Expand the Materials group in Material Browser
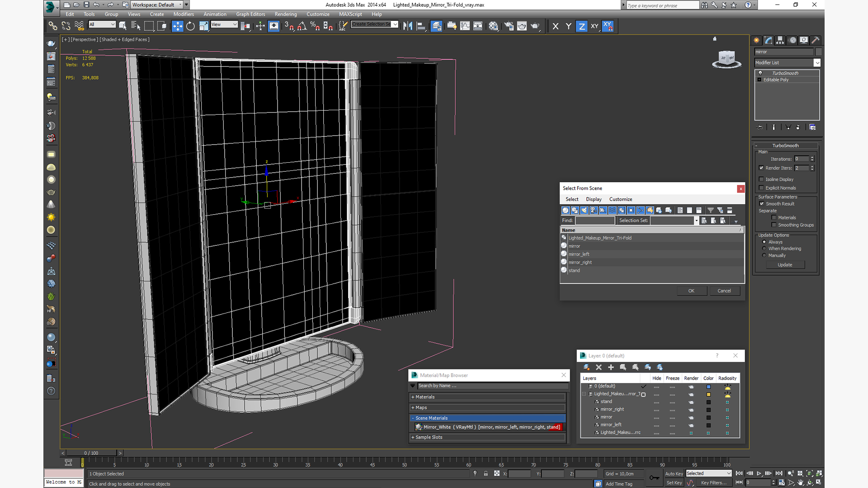868x488 pixels. pyautogui.click(x=487, y=397)
